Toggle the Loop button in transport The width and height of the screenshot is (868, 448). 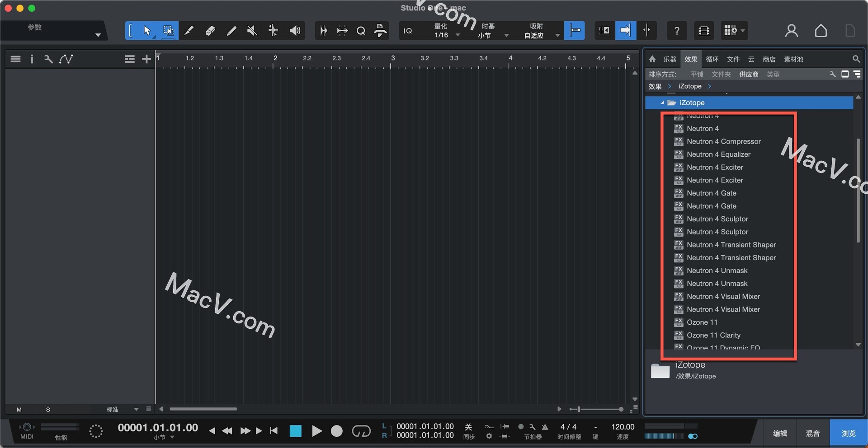(361, 431)
